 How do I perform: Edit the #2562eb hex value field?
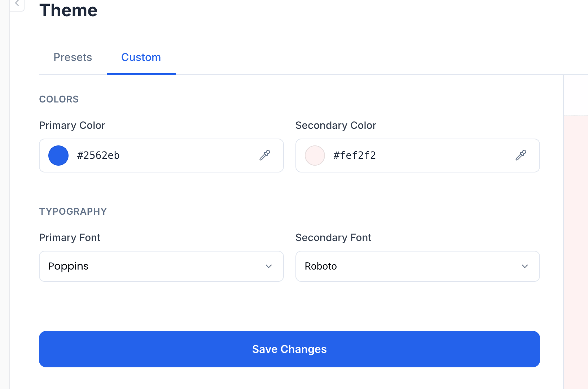pyautogui.click(x=98, y=155)
